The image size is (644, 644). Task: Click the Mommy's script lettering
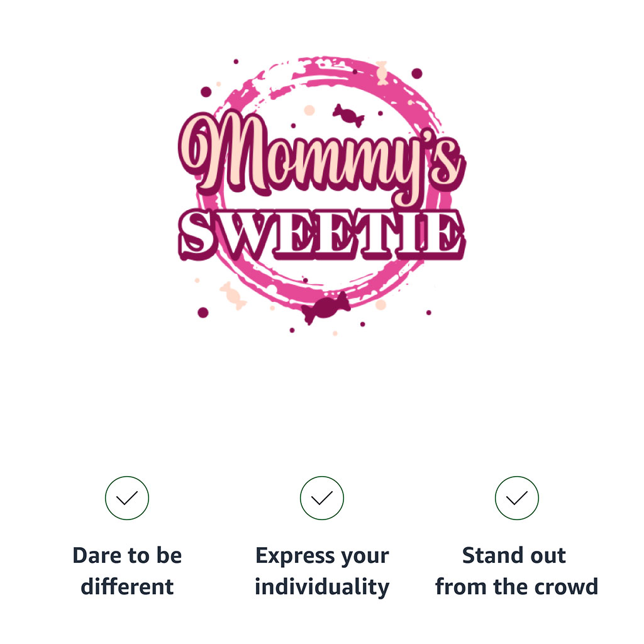321,157
